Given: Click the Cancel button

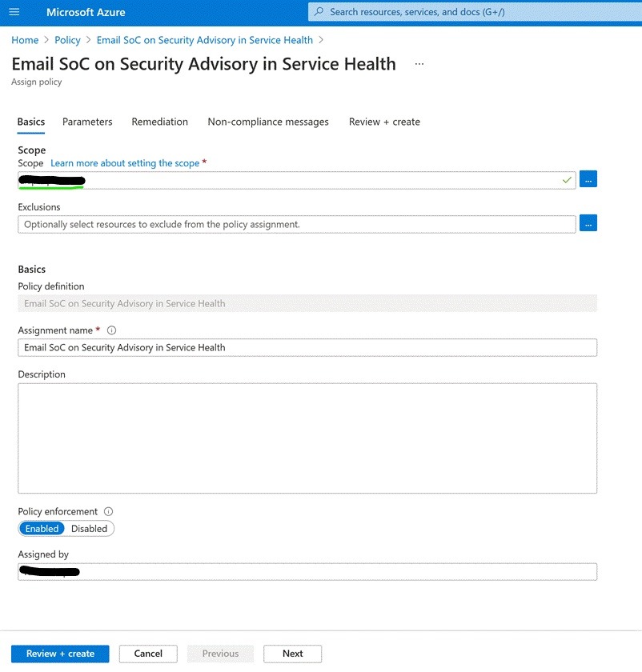Looking at the screenshot, I should pyautogui.click(x=148, y=654).
